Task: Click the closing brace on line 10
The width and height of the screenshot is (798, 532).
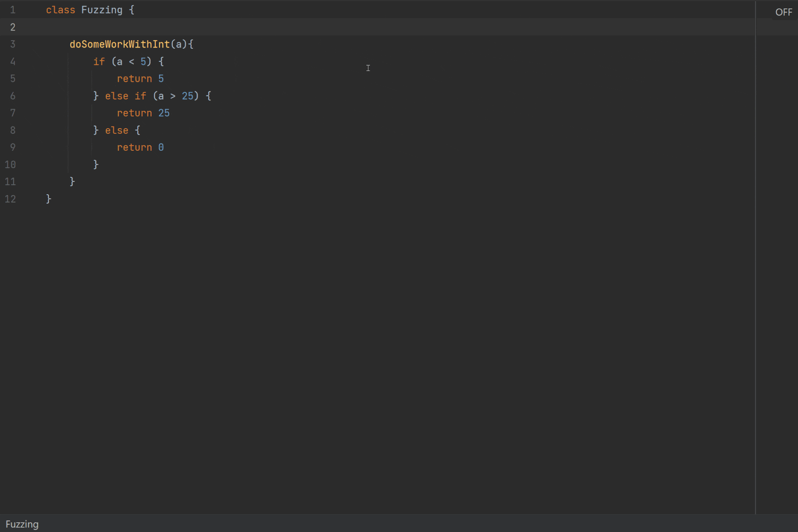Action: (x=96, y=164)
